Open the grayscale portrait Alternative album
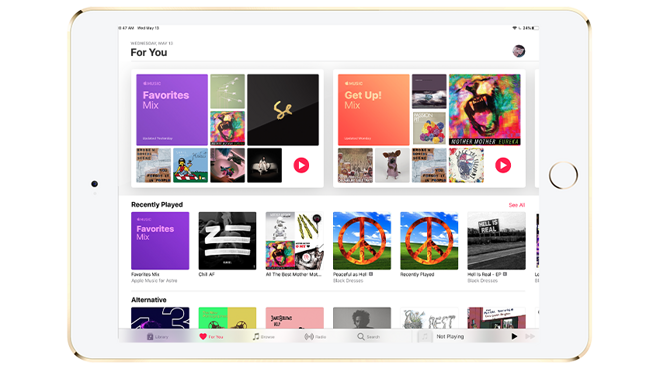The height and width of the screenshot is (369, 660). point(362,318)
